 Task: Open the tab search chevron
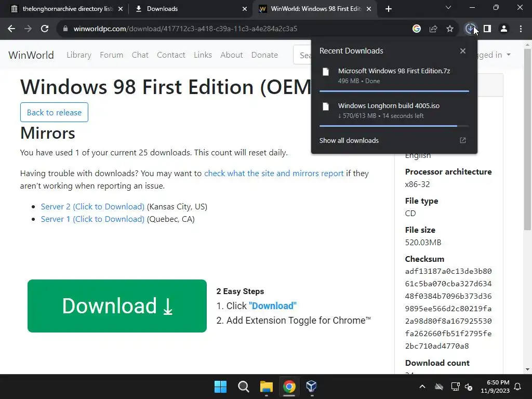click(448, 7)
